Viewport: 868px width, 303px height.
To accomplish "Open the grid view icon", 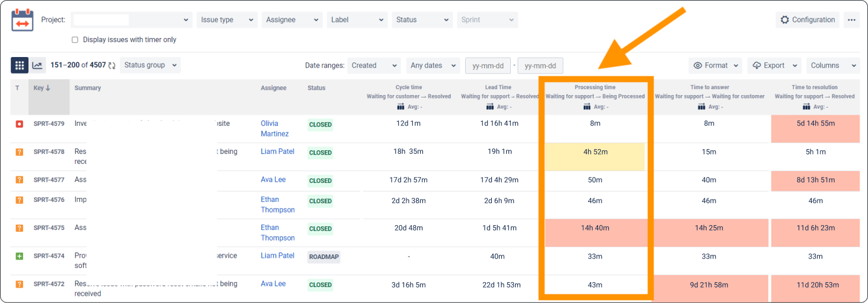I will click(x=20, y=65).
